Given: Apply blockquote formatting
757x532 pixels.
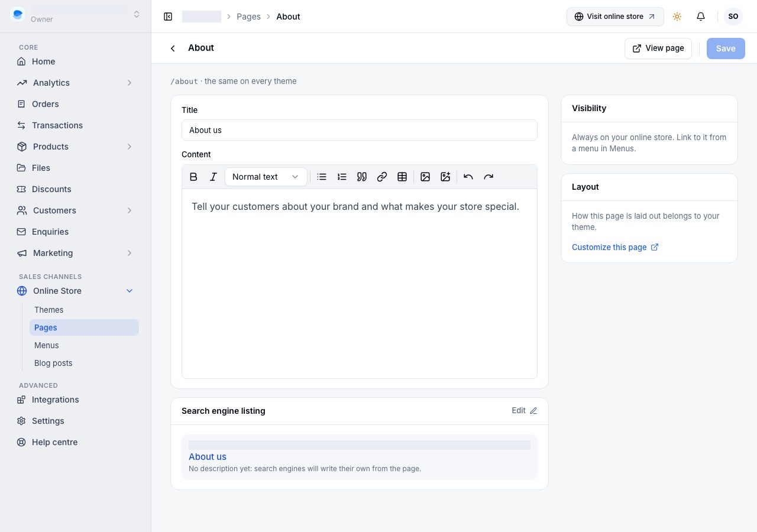Looking at the screenshot, I should tap(362, 177).
